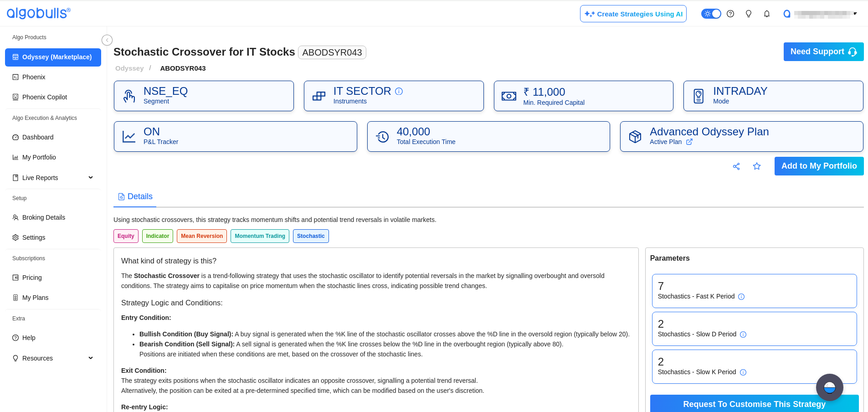Open notifications bell icon
The height and width of the screenshot is (412, 868).
click(x=767, y=14)
